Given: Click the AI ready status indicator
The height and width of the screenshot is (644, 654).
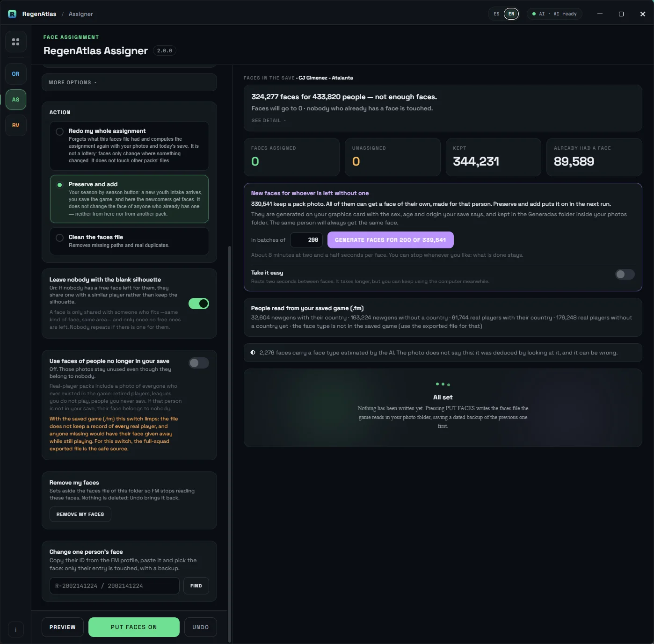Looking at the screenshot, I should (554, 14).
